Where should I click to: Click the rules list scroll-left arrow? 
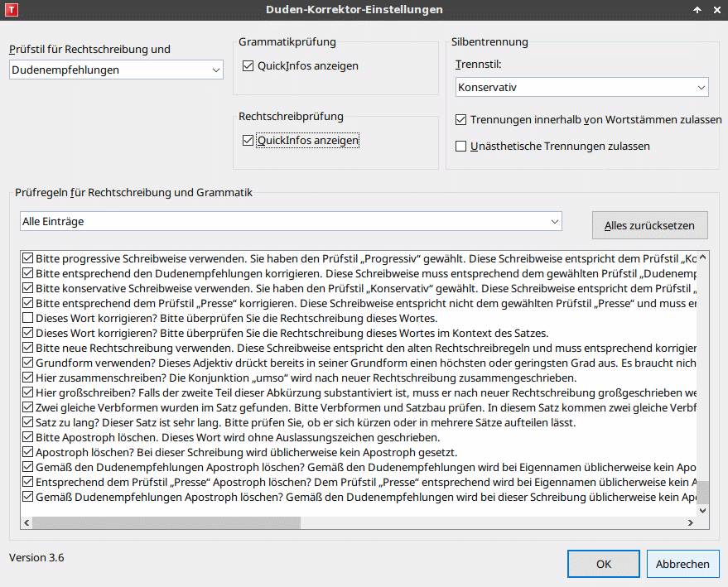coord(27,523)
